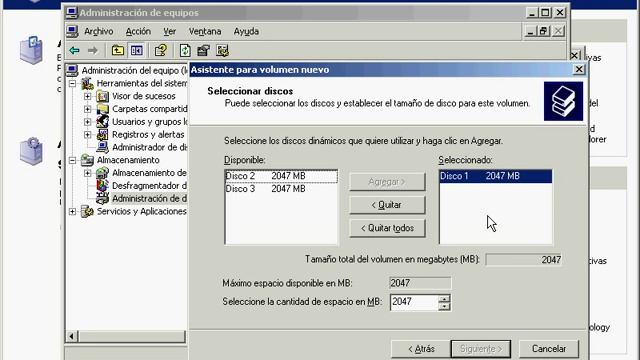Click the Forward arrow toolbar icon

pyautogui.click(x=93, y=50)
